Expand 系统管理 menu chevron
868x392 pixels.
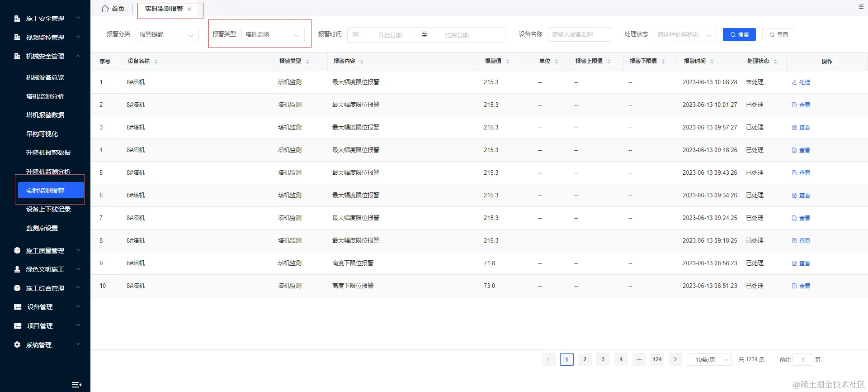78,344
